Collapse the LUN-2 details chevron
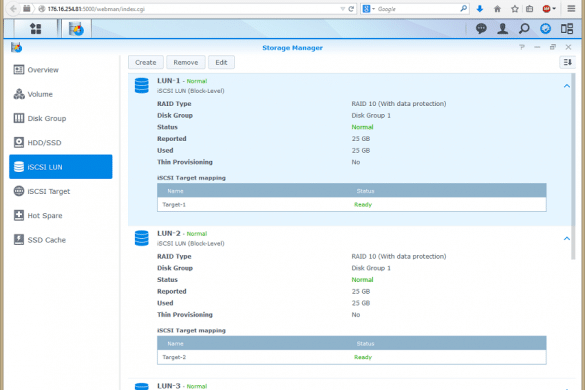 pyautogui.click(x=567, y=239)
